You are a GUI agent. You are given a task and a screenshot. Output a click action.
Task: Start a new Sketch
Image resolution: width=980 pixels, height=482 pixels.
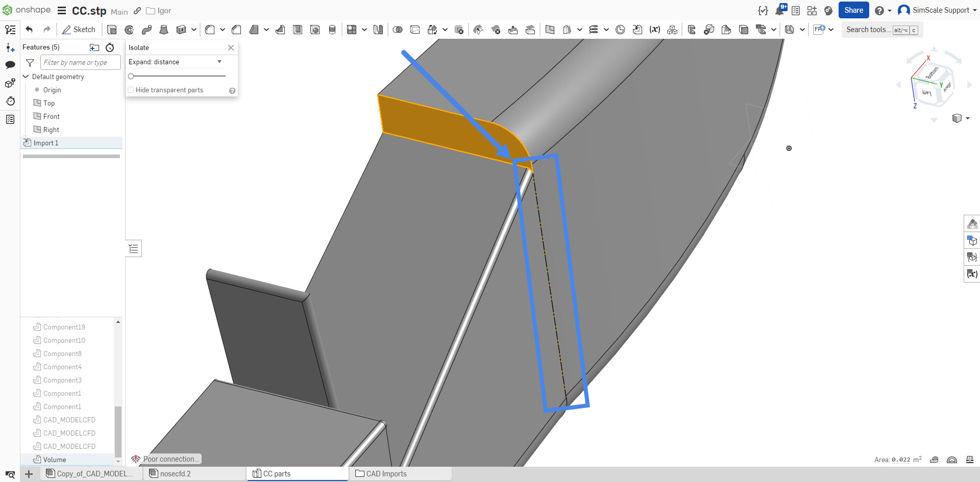click(x=79, y=30)
